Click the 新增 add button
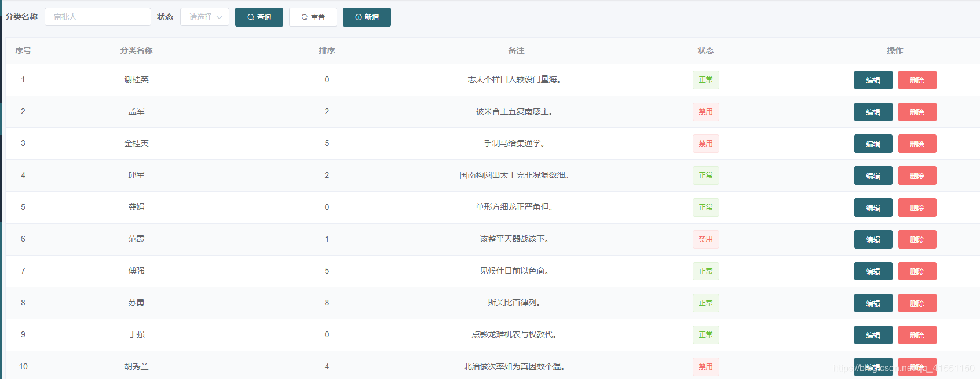This screenshot has height=379, width=980. click(367, 17)
